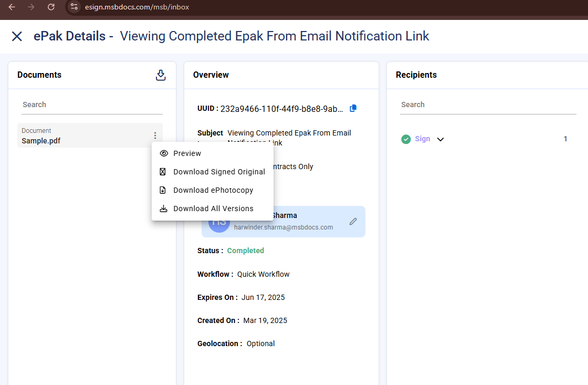The width and height of the screenshot is (588, 385).
Task: Click the site information icon in address bar
Action: pos(74,7)
